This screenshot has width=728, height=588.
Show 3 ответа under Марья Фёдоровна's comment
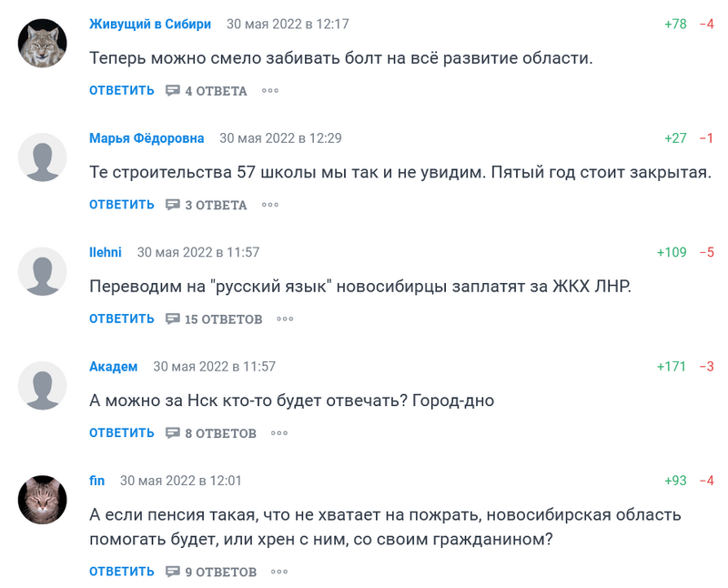point(207,205)
